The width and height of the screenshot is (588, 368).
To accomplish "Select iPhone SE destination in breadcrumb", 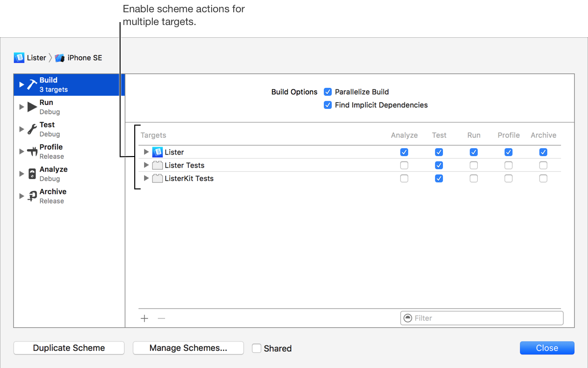I will click(79, 58).
